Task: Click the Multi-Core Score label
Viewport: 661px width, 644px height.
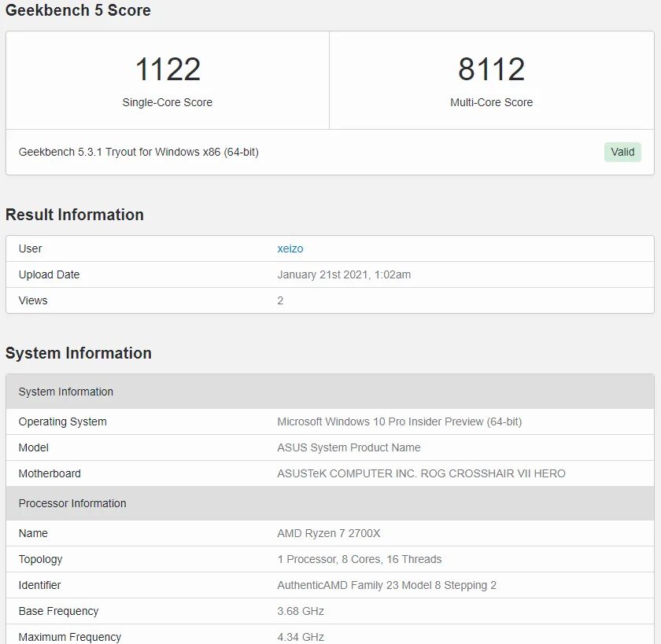Action: point(491,102)
